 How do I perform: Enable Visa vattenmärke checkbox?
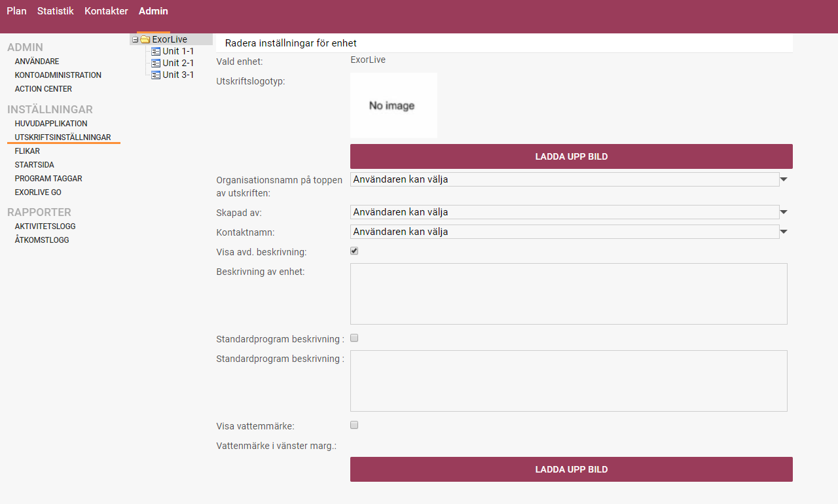click(354, 425)
